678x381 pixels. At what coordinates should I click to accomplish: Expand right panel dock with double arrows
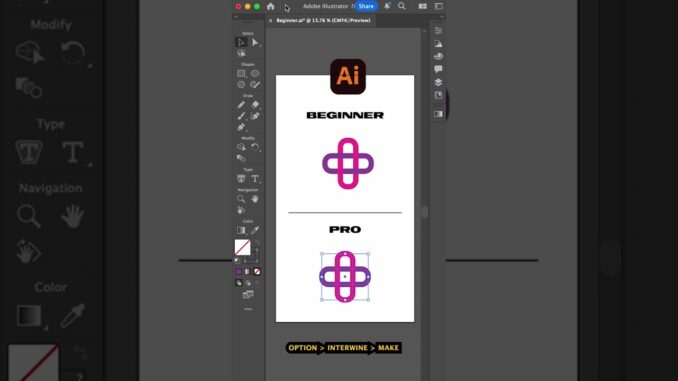(x=442, y=17)
